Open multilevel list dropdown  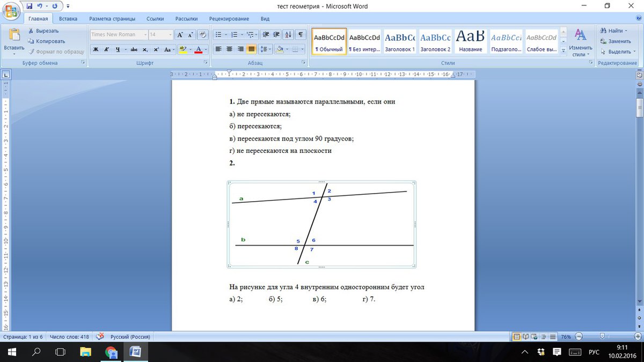(252, 34)
